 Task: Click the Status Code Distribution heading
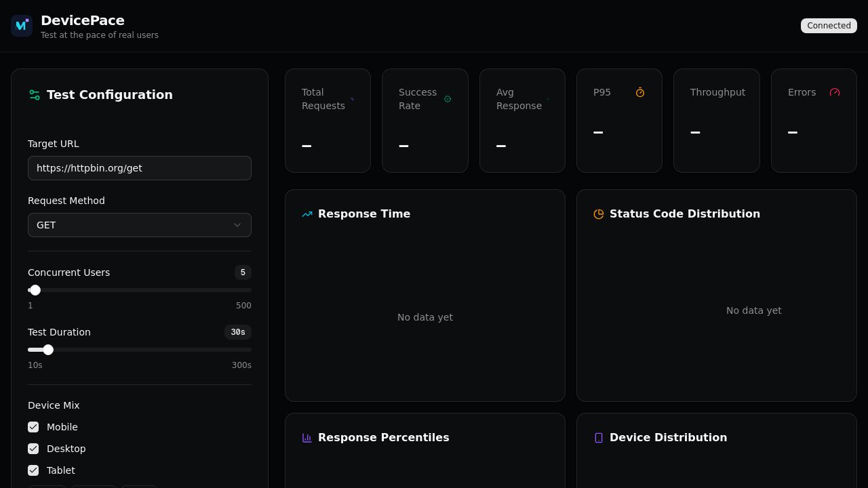pyautogui.click(x=685, y=214)
